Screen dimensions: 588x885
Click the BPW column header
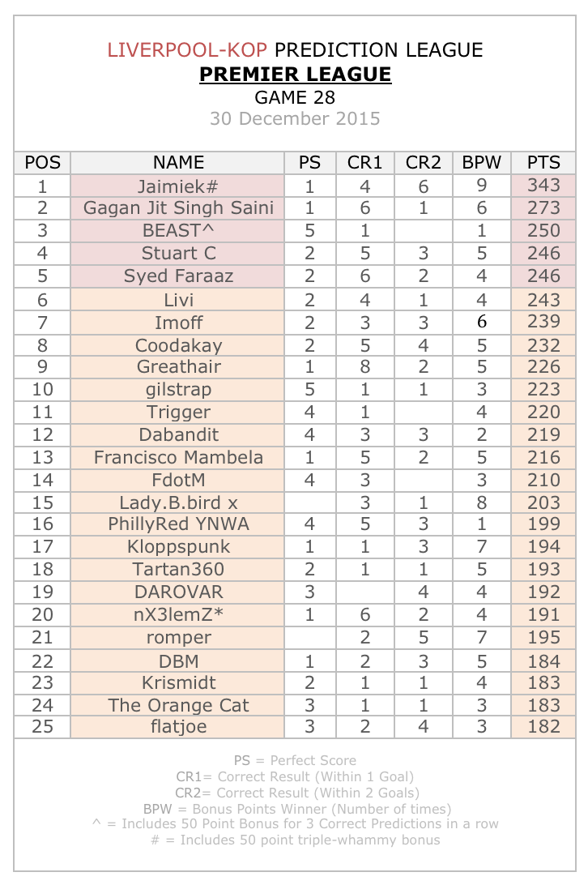tap(481, 162)
